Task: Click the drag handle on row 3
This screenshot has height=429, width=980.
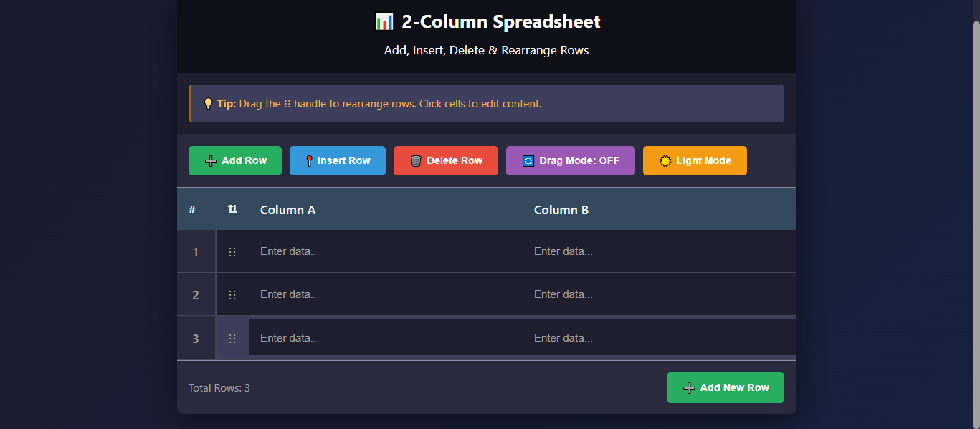Action: point(232,339)
